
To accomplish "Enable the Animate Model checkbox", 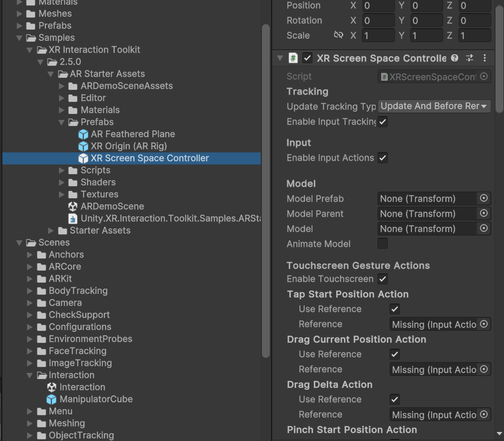I will [x=382, y=243].
